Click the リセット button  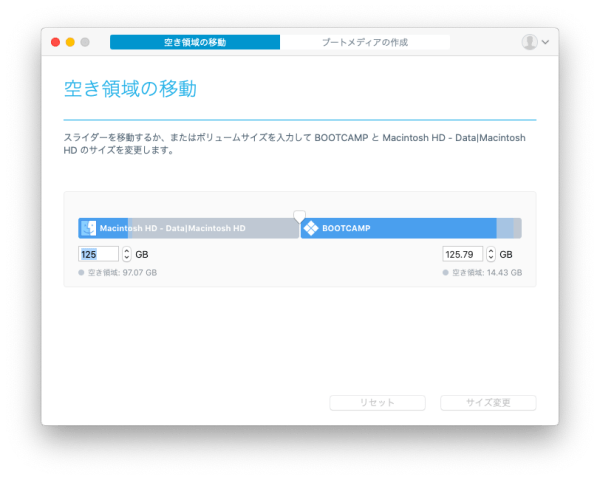377,403
